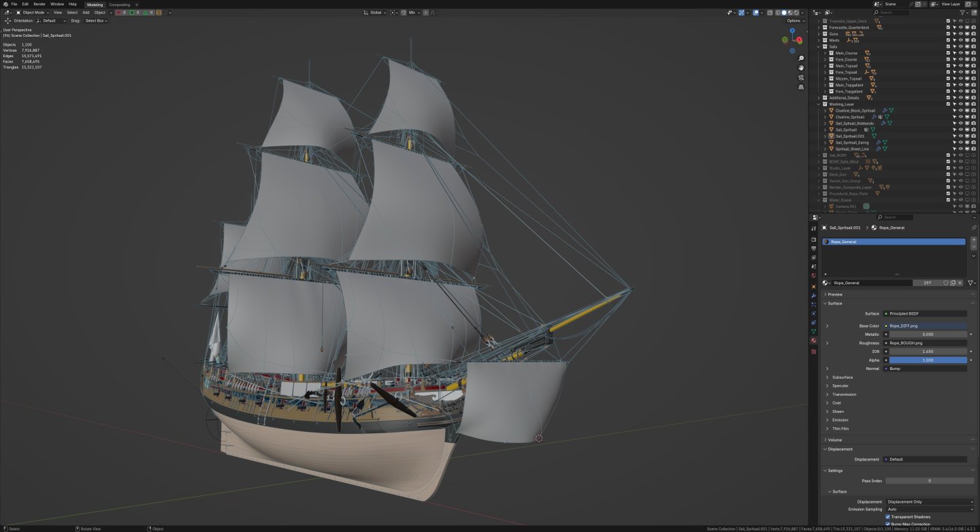Adjust the Alpha value slider
This screenshot has height=532, width=980.
click(x=928, y=360)
